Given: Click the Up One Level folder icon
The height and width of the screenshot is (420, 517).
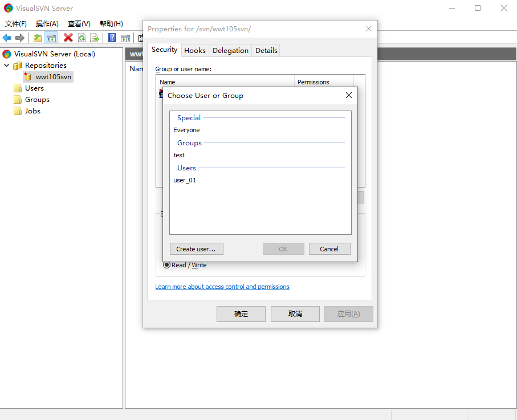Looking at the screenshot, I should [38, 38].
